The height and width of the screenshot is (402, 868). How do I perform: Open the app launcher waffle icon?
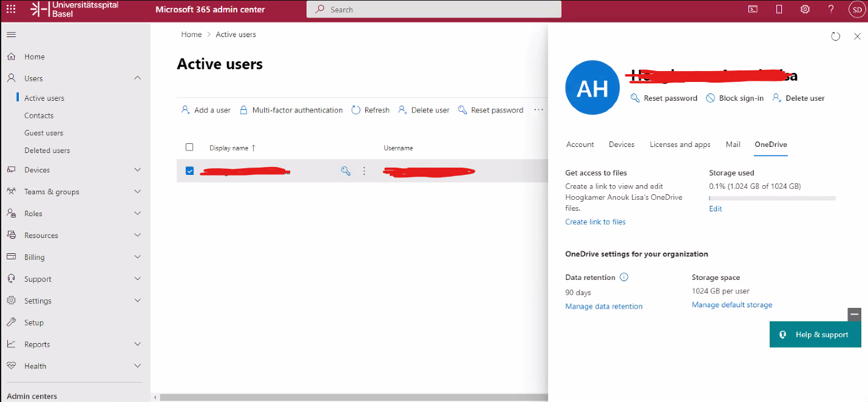[11, 9]
